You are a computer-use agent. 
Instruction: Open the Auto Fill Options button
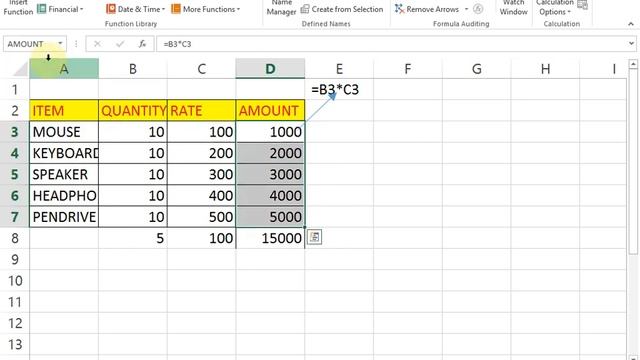(314, 237)
